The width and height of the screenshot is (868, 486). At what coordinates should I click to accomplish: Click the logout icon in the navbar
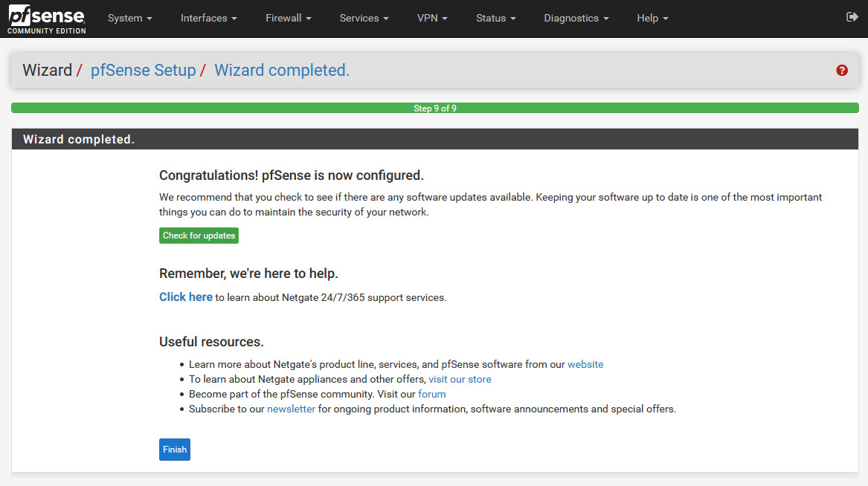[852, 17]
